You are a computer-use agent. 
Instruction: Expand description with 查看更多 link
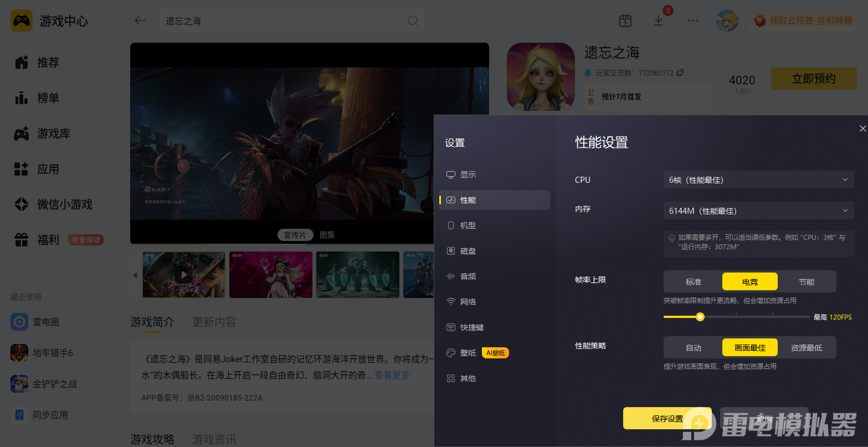[392, 375]
